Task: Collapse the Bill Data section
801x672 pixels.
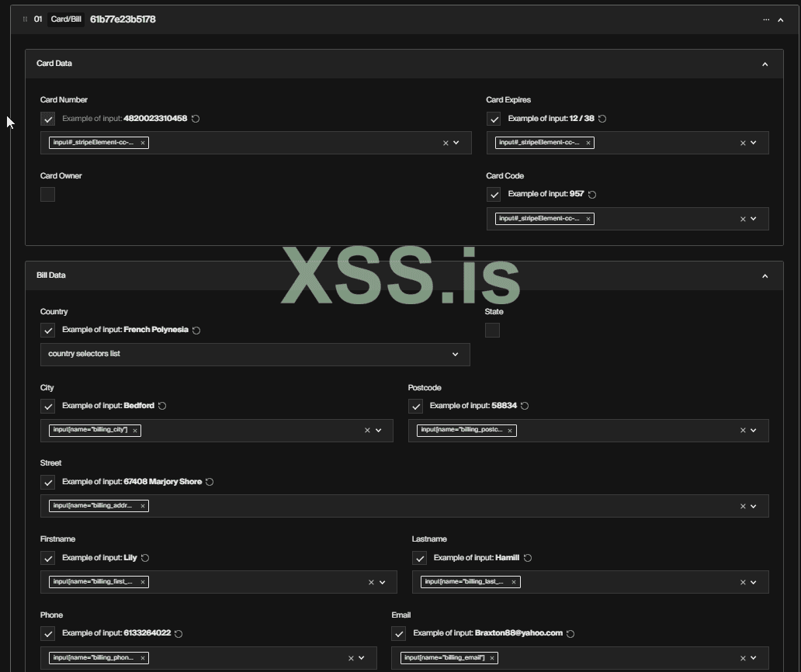Action: tap(765, 275)
